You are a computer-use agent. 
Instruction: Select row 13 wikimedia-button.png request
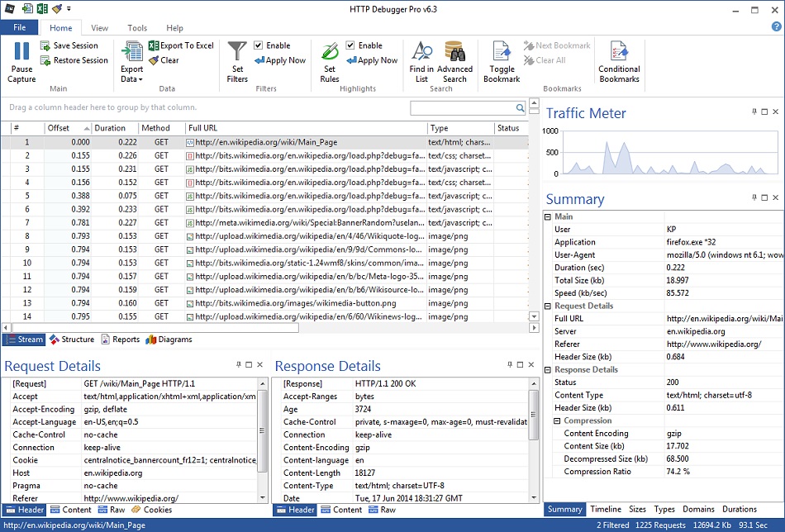264,303
